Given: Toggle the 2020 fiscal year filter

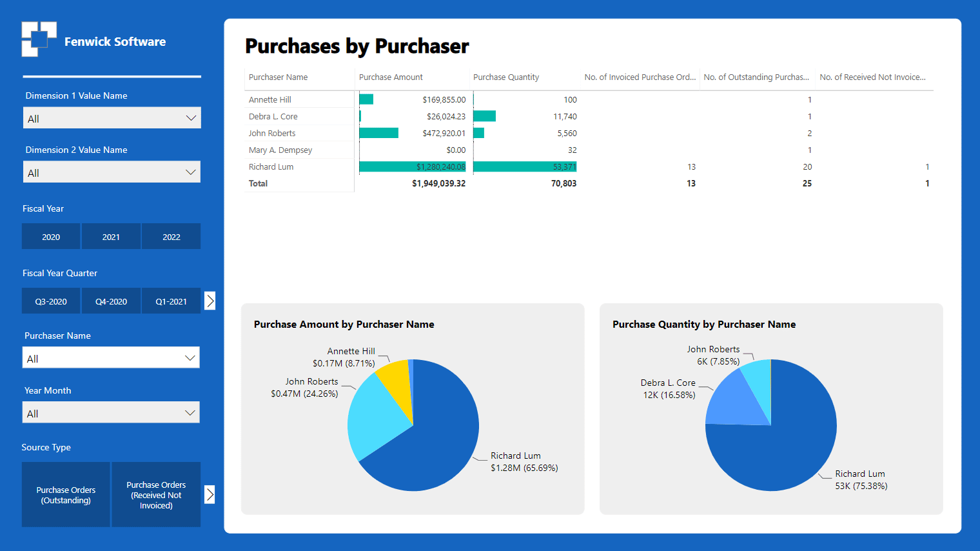Looking at the screenshot, I should [x=51, y=237].
